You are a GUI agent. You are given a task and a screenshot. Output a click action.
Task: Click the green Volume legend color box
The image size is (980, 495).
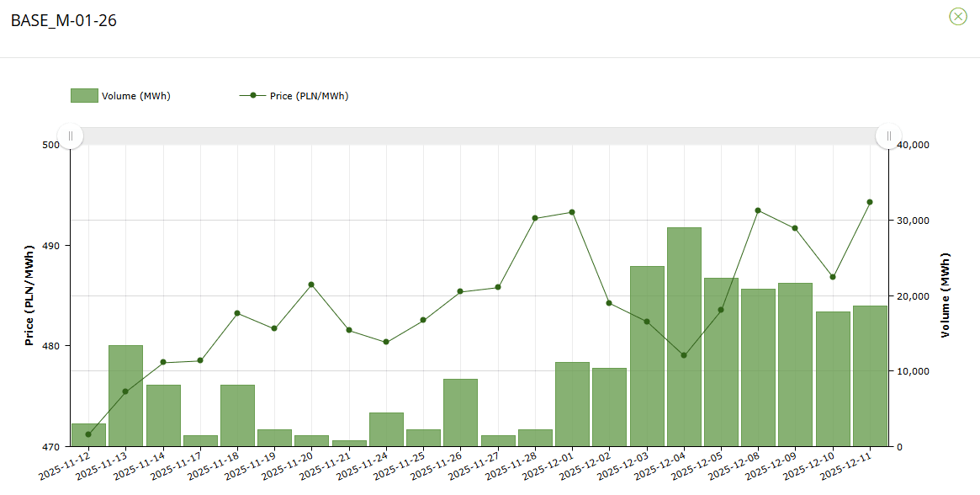point(84,96)
